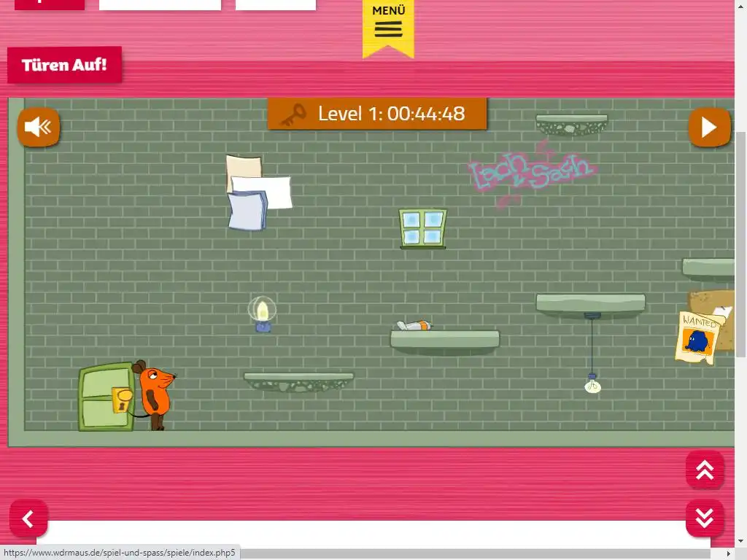This screenshot has height=560, width=747.
Task: Click the glowing light bulb
Action: pyautogui.click(x=262, y=314)
